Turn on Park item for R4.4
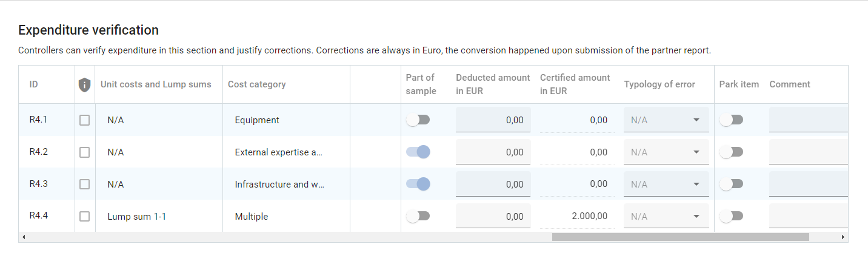The height and width of the screenshot is (261, 868). tap(731, 216)
